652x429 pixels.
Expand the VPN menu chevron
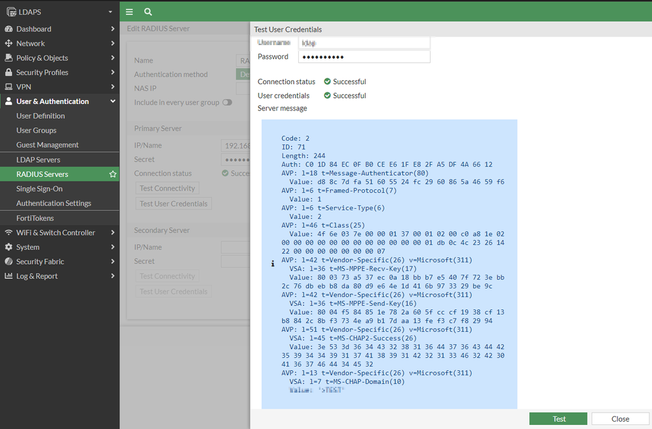pos(113,86)
